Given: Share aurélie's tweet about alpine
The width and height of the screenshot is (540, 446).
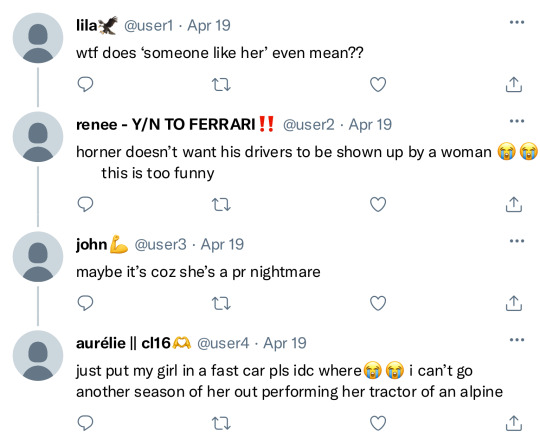Looking at the screenshot, I should coord(514,423).
